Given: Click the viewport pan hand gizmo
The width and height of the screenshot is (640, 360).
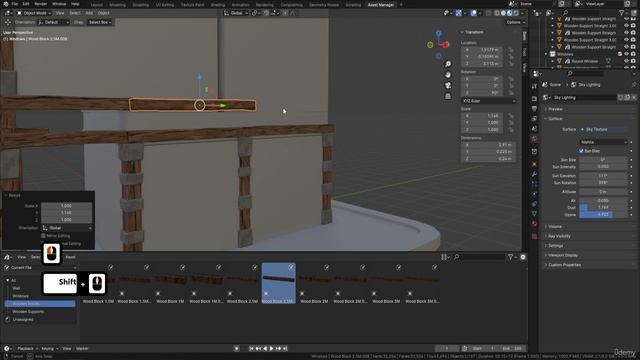Looking at the screenshot, I should pyautogui.click(x=448, y=75).
